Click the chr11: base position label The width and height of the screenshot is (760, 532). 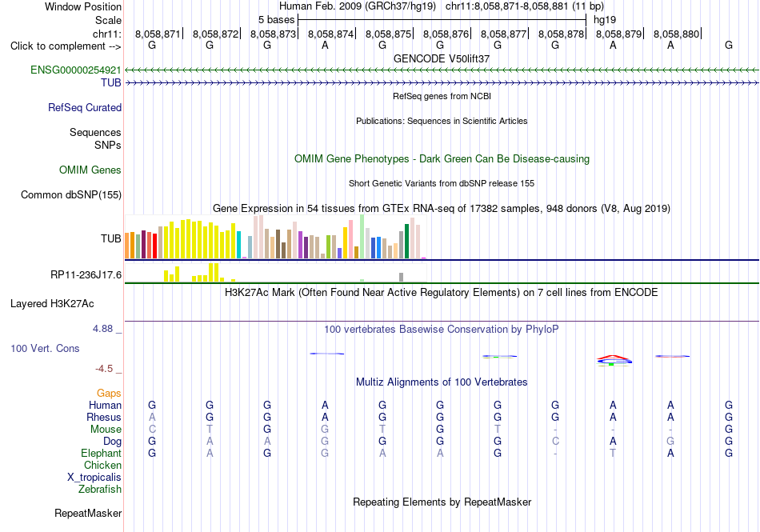point(107,34)
